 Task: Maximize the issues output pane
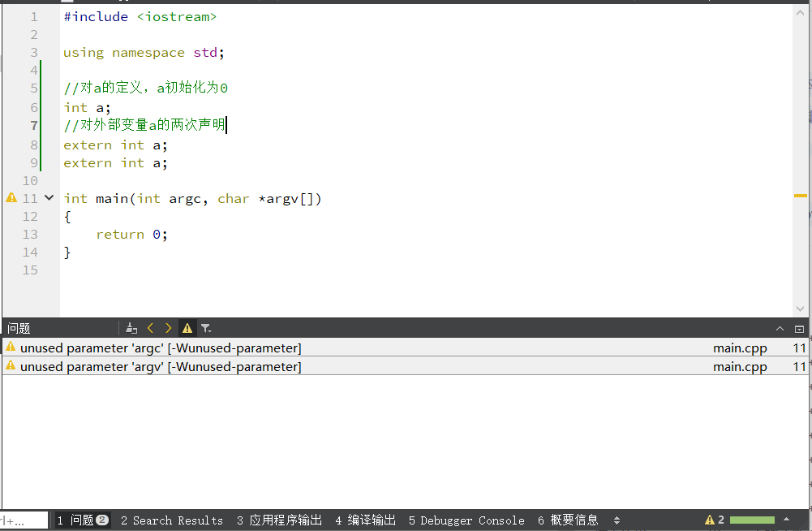799,329
